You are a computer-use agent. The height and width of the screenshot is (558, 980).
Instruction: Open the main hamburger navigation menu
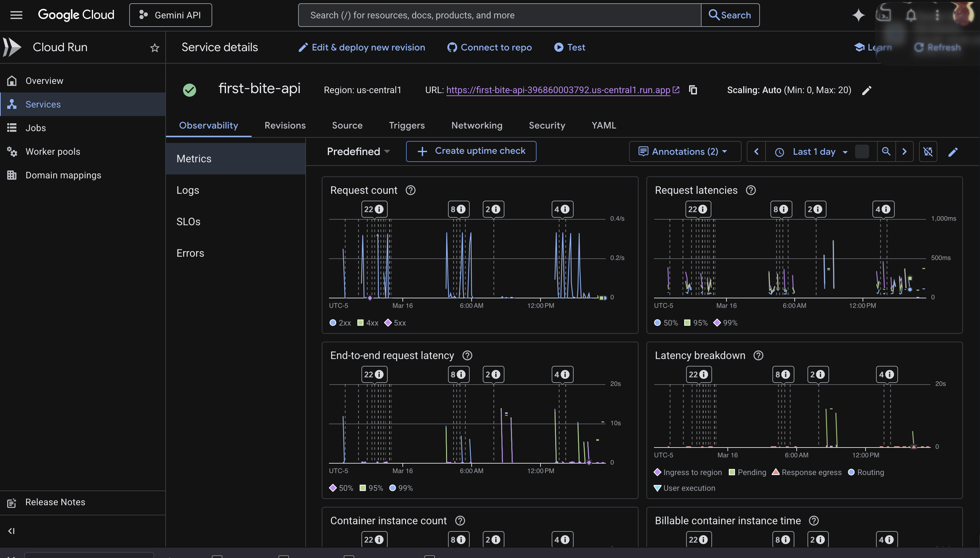coord(16,15)
